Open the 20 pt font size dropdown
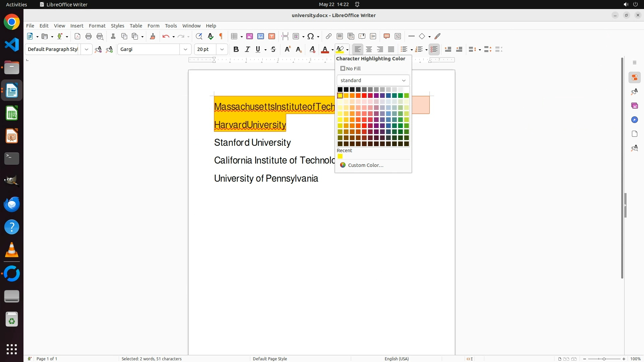This screenshot has height=362, width=644. click(x=222, y=49)
